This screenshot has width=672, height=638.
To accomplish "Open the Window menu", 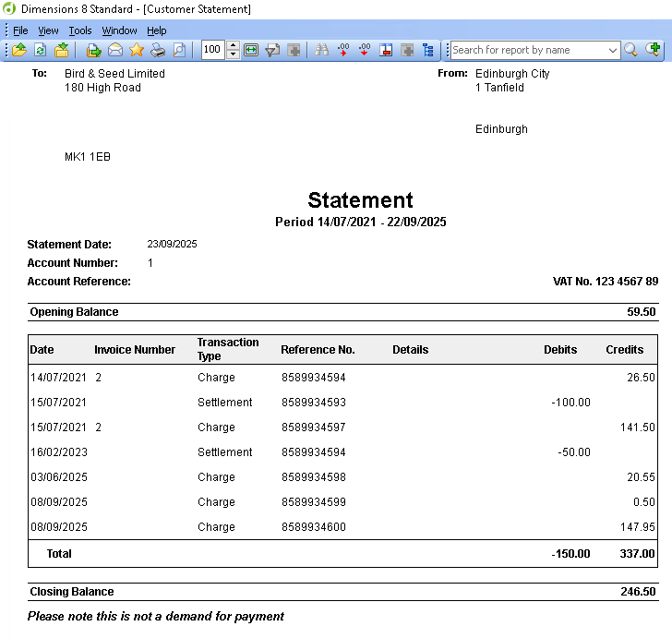I will 119,30.
